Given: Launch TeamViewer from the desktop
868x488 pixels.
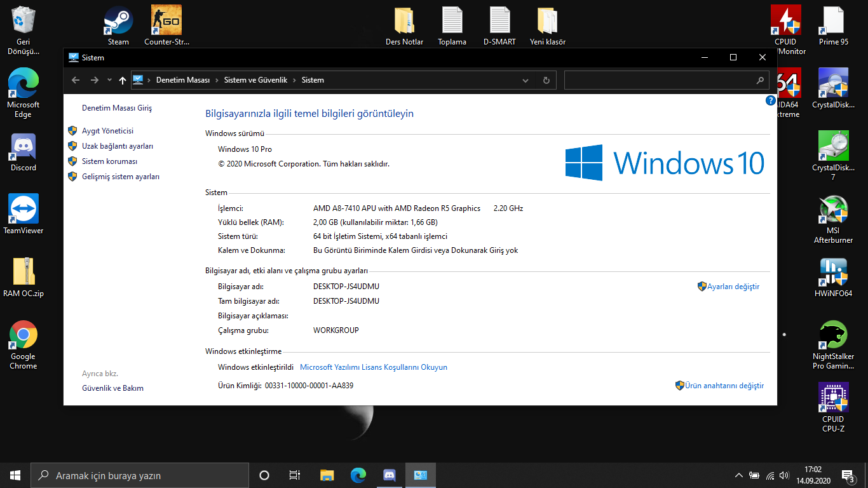Looking at the screenshot, I should pos(24,214).
